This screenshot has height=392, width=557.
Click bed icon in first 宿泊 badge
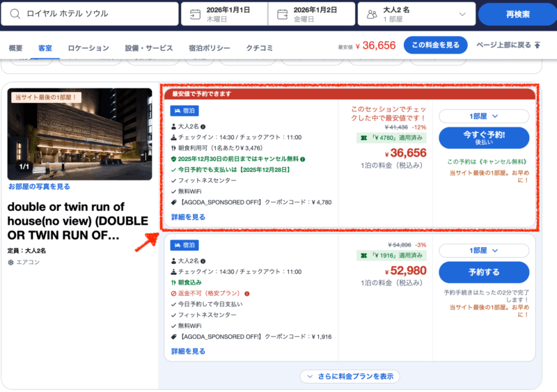(178, 111)
